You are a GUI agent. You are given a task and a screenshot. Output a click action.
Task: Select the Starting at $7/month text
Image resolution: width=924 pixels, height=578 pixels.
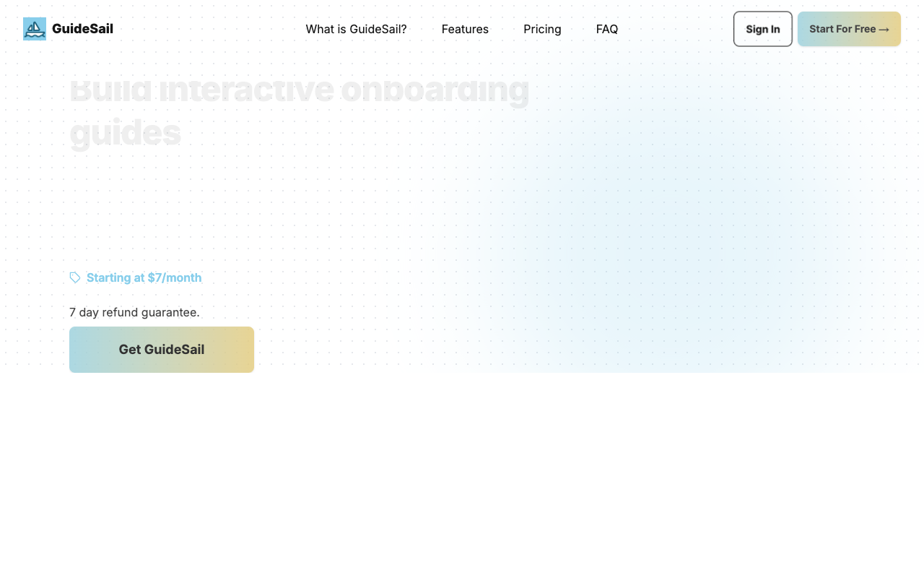pyautogui.click(x=144, y=277)
